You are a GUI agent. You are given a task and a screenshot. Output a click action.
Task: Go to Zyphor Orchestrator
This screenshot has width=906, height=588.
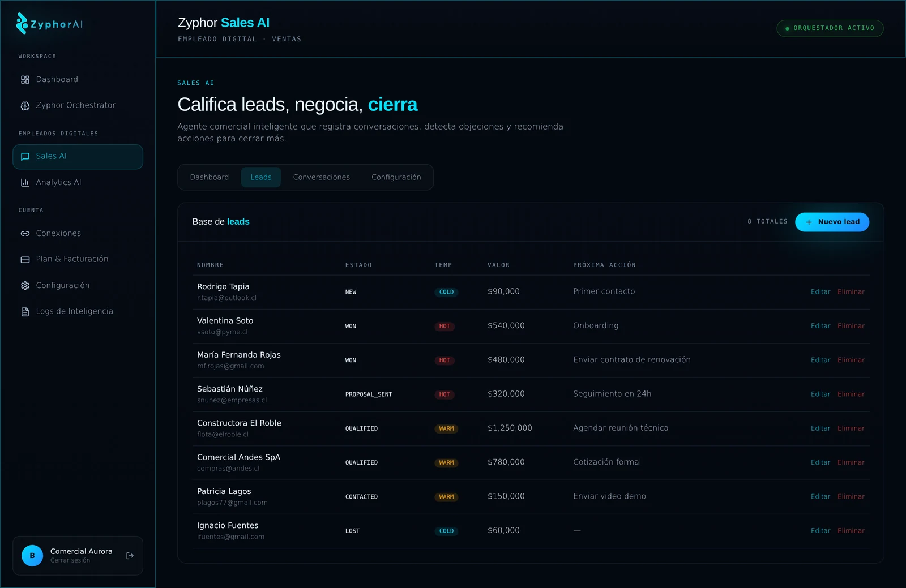point(78,106)
